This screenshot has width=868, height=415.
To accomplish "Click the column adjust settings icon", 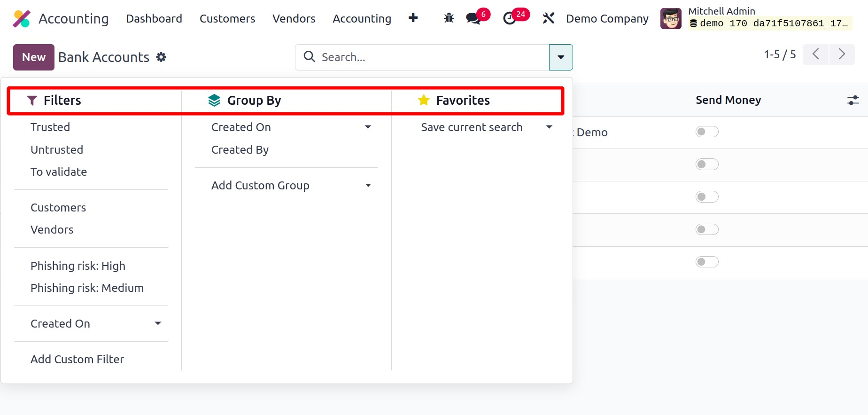I will pyautogui.click(x=853, y=100).
